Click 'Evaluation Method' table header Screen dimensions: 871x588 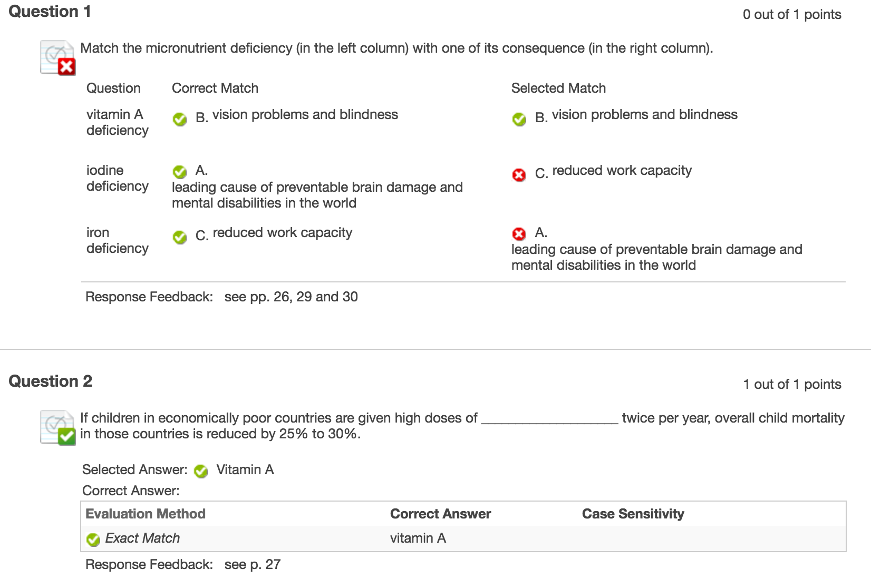(146, 514)
